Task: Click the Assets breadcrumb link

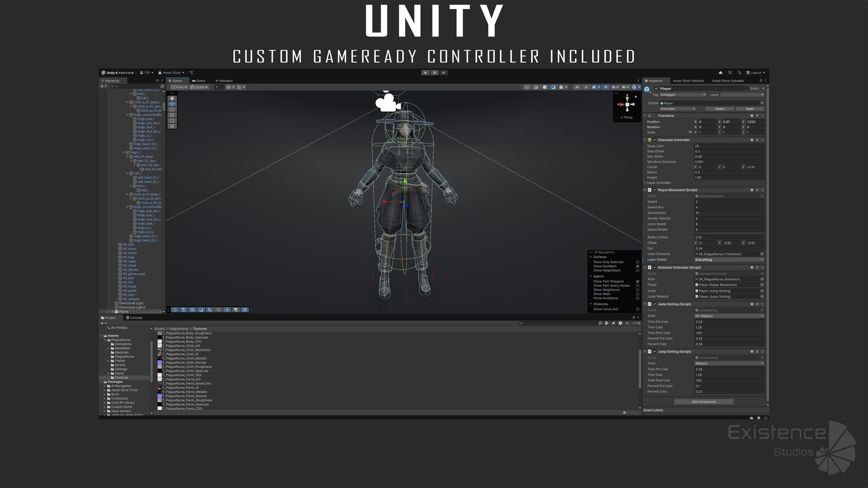Action: 160,329
